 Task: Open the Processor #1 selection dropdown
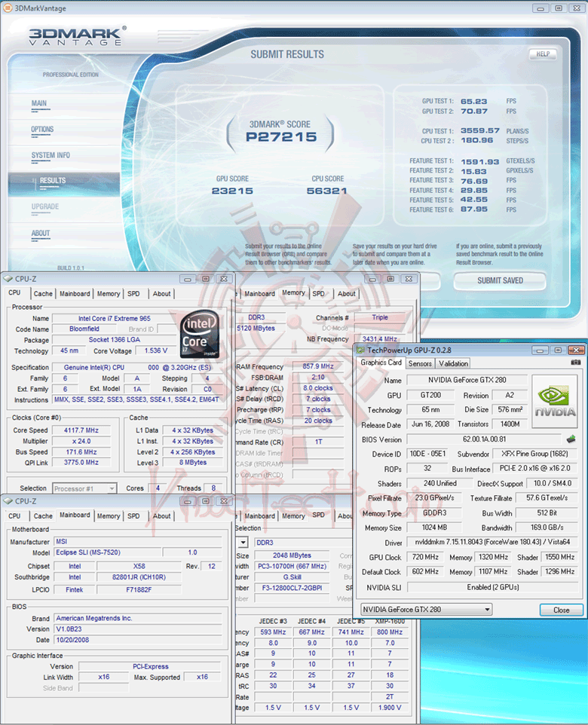84,488
